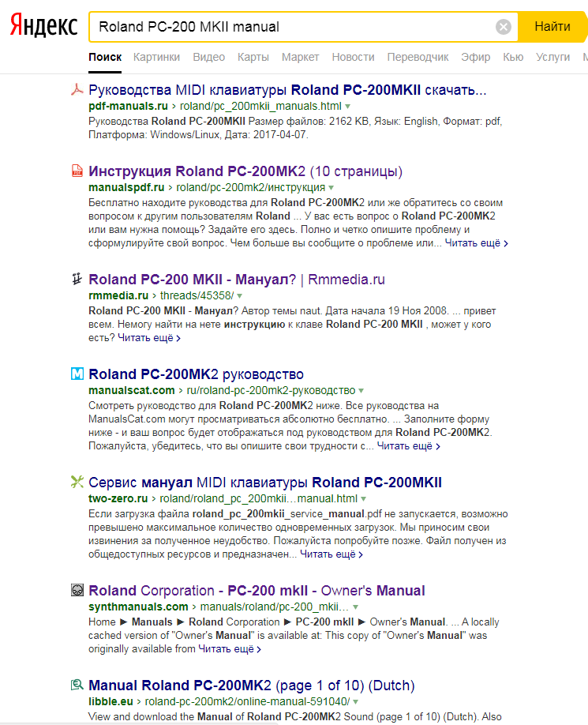The height and width of the screenshot is (725, 588).
Task: Click the synthmanuals.com favicon
Action: click(77, 590)
